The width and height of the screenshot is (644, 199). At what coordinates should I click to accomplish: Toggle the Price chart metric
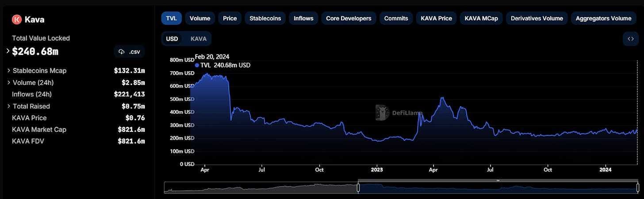(x=230, y=19)
